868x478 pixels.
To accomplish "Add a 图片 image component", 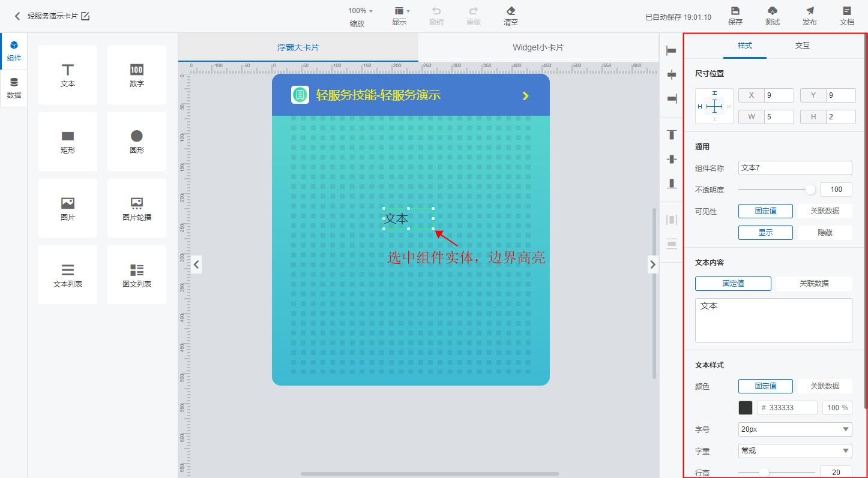I will coord(68,209).
